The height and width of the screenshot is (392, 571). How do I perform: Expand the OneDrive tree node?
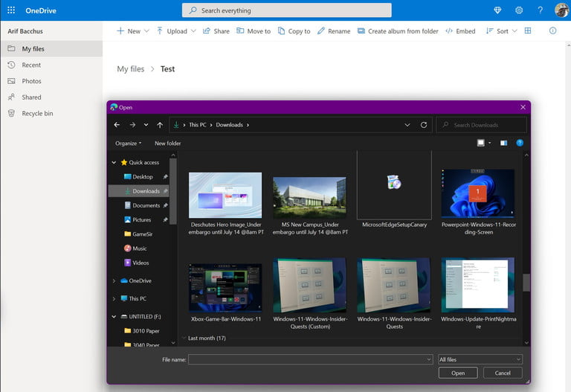(114, 281)
